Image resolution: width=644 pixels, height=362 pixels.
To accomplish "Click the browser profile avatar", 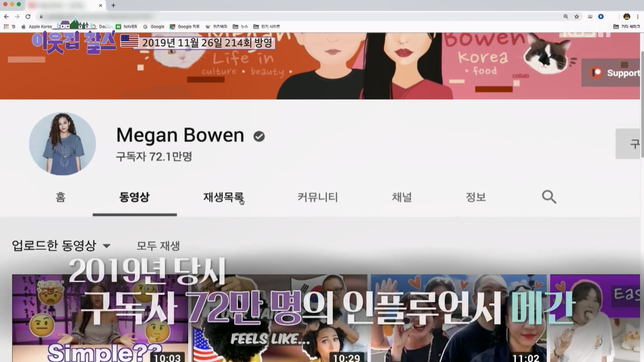I will click(x=626, y=16).
